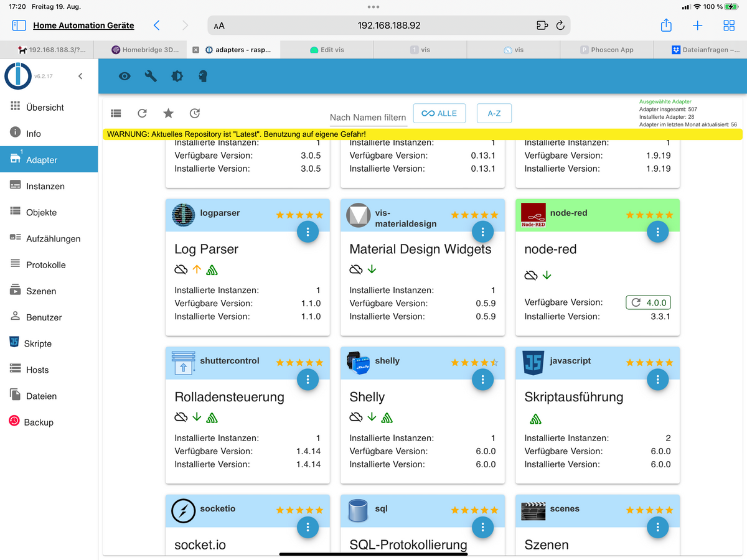Collapse the ioBroker sidebar with chevron
The height and width of the screenshot is (560, 747).
[x=80, y=76]
